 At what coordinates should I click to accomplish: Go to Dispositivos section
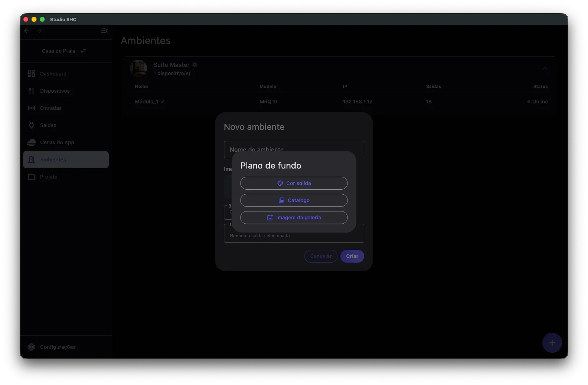66,91
